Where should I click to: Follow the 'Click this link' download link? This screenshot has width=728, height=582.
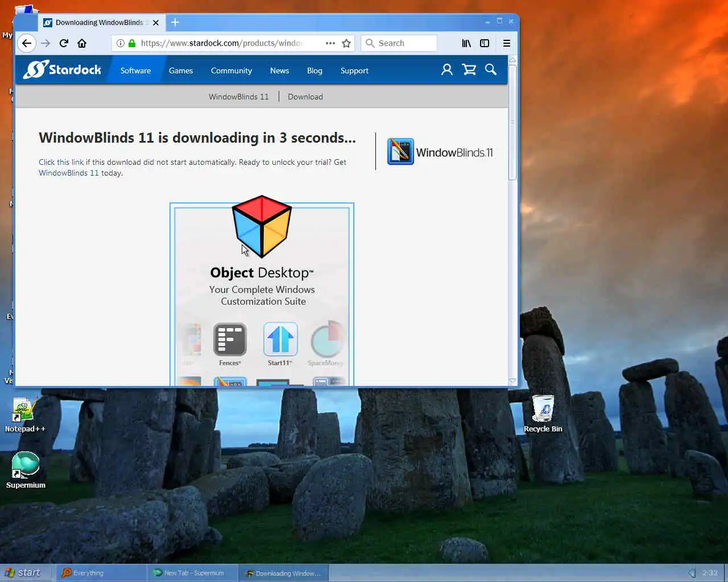pos(61,162)
